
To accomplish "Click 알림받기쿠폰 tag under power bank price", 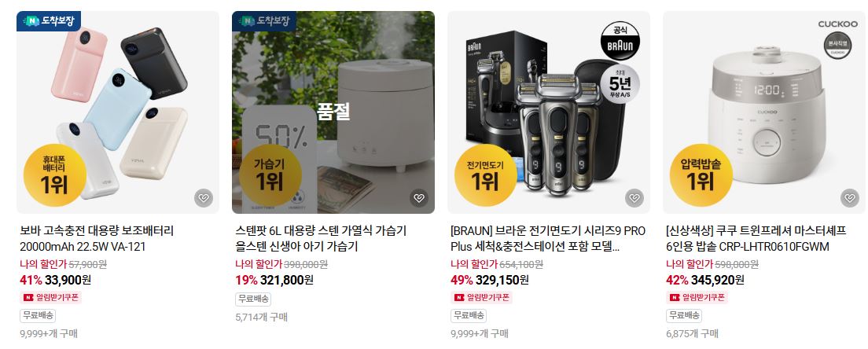I will point(50,298).
